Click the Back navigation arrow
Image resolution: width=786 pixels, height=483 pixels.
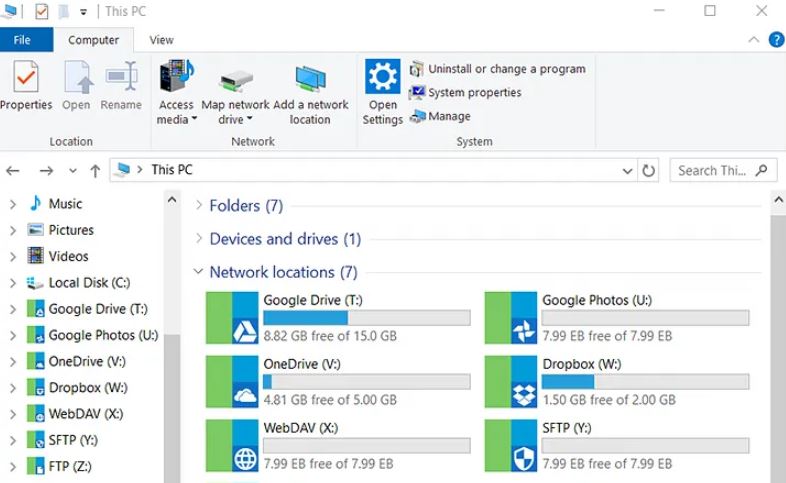point(13,171)
